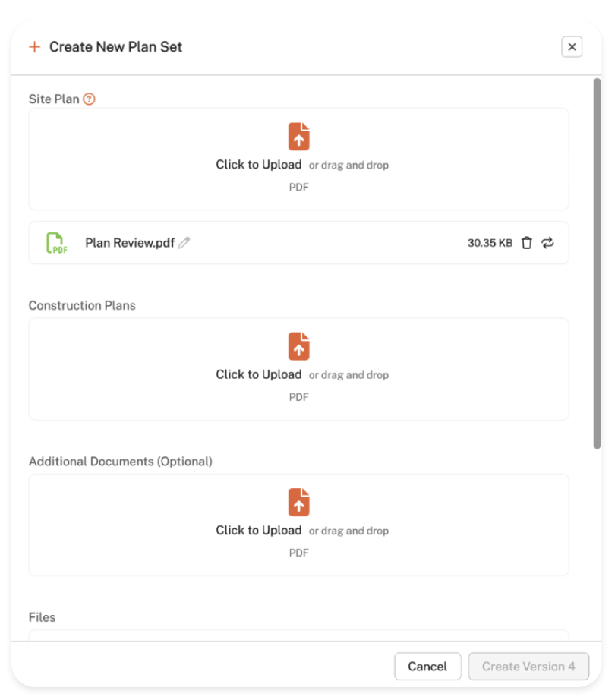Select "Click to Upload" in Construction Plans
Image resolution: width=615 pixels, height=700 pixels.
[x=258, y=374]
